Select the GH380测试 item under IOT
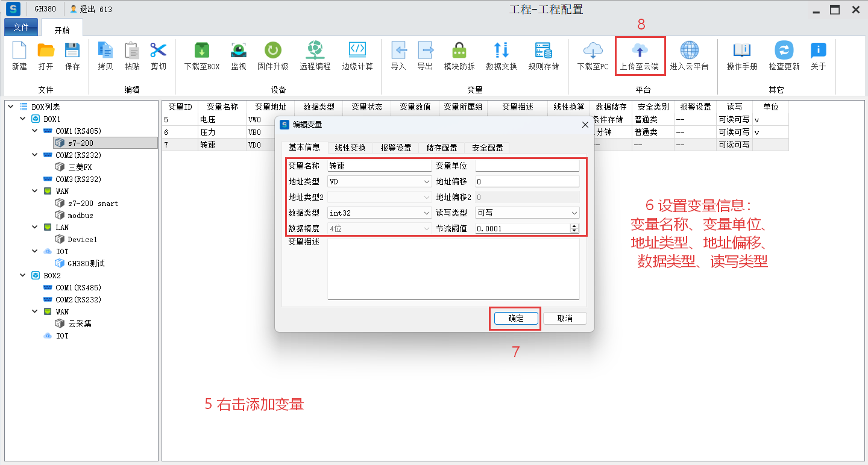 point(80,263)
